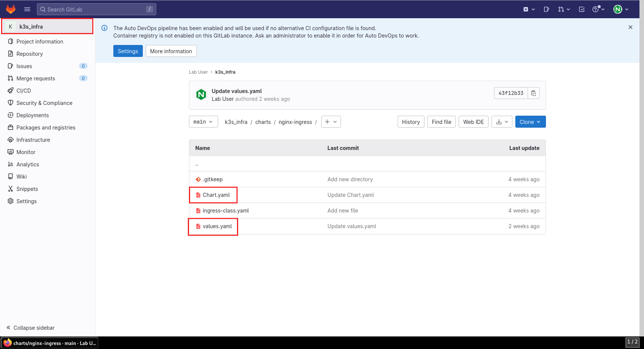
Task: Open the hamburger main menu
Action: (27, 9)
